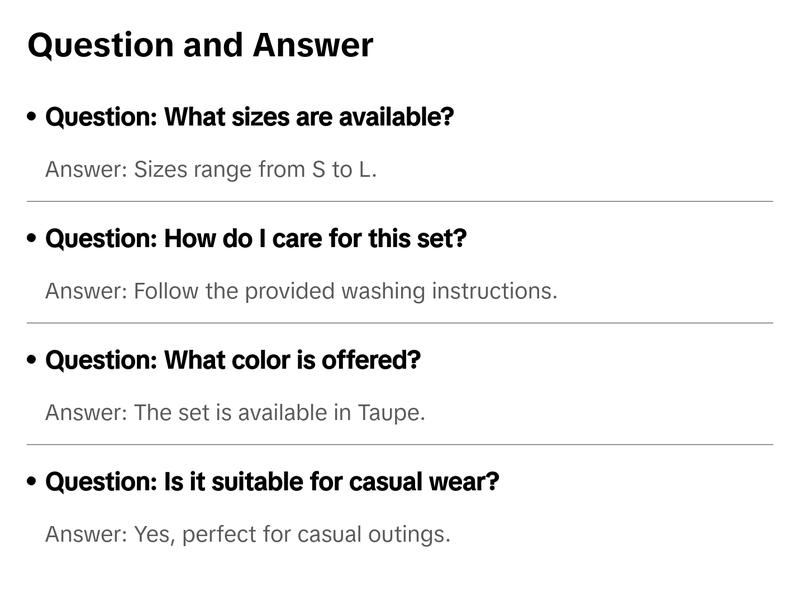Select the "What sizes are available?" question

(x=249, y=117)
